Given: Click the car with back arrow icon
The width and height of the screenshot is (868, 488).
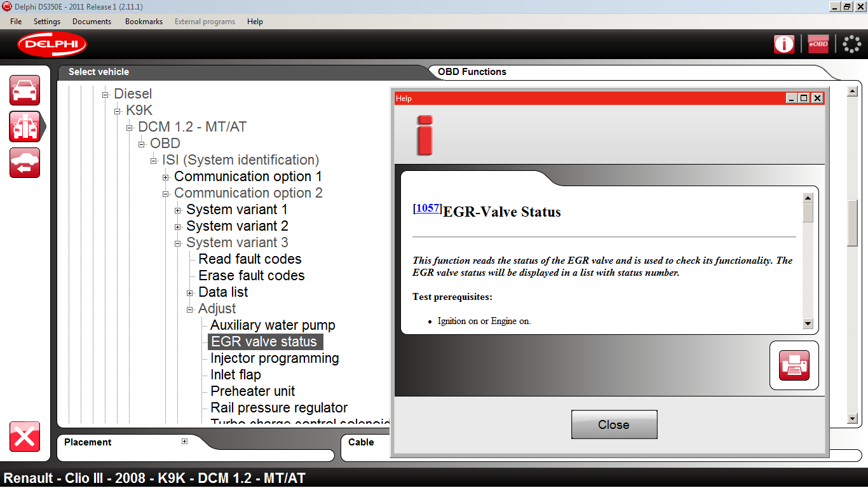Looking at the screenshot, I should 25,163.
